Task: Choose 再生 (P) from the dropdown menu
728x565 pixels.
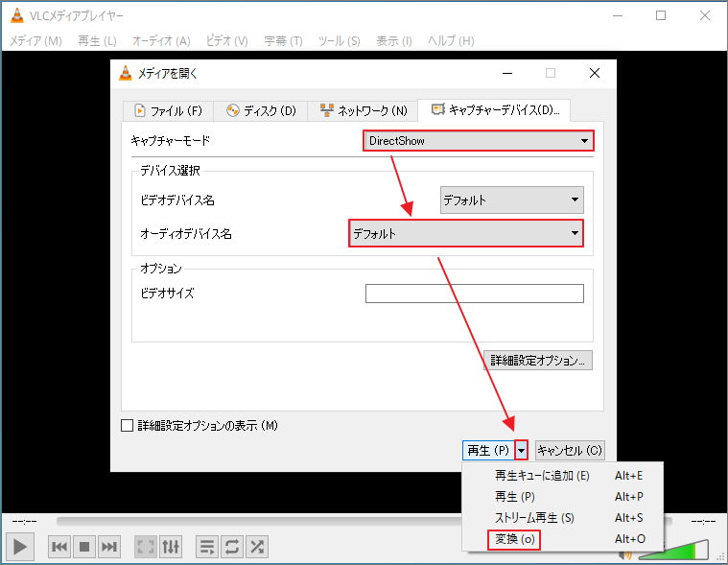Action: (563, 497)
